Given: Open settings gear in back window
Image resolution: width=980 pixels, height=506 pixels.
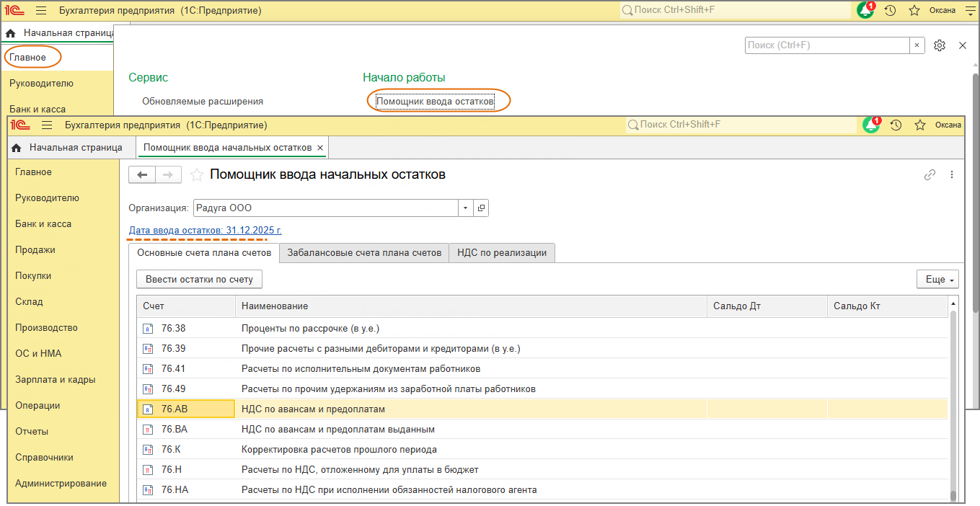Looking at the screenshot, I should point(939,45).
